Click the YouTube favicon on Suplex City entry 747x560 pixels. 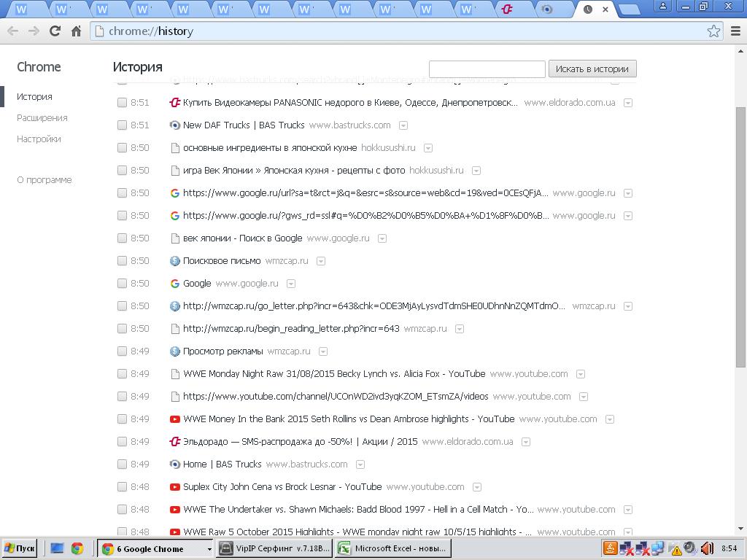[175, 486]
